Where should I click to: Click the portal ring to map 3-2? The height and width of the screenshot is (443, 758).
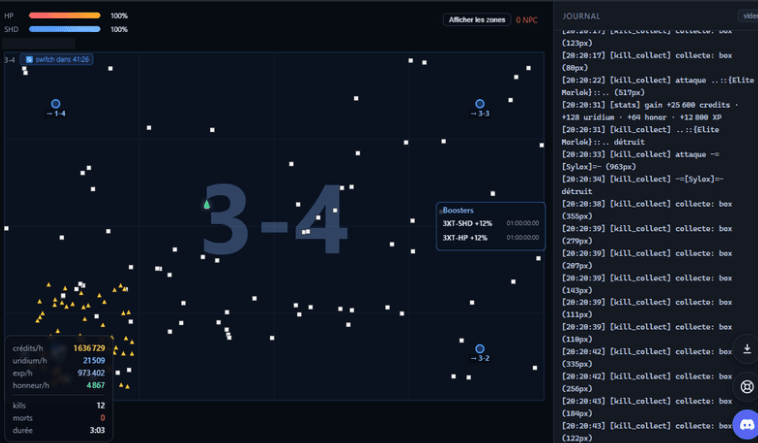480,349
